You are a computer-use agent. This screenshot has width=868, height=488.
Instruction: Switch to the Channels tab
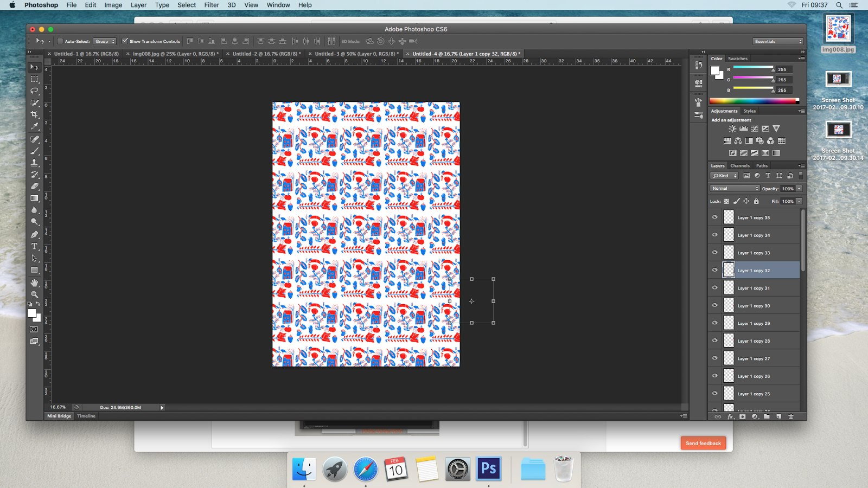tap(739, 165)
